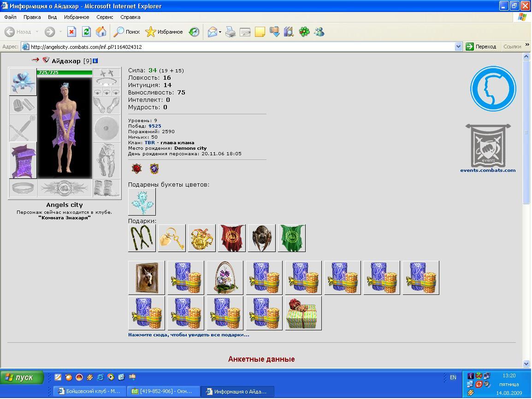
Task: Click the Переход go button
Action: (x=481, y=47)
